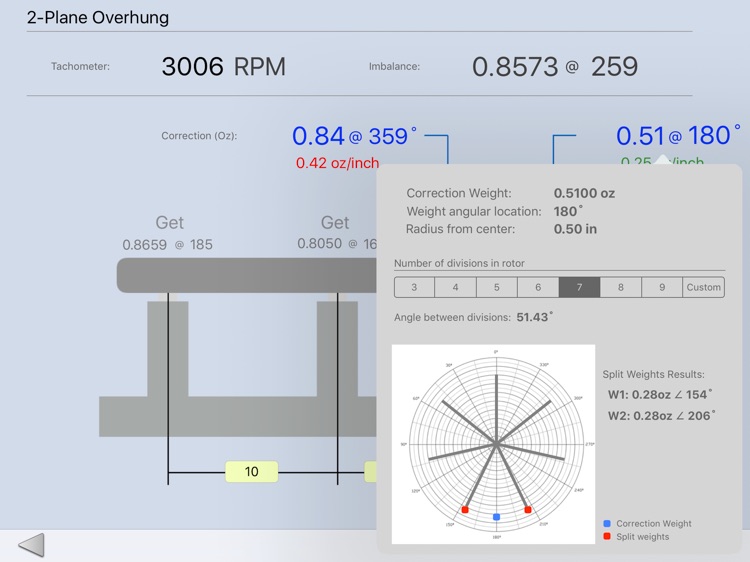Tap the angle between divisions 51.43° value
Viewport: 750px width, 562px height.
pos(534,317)
